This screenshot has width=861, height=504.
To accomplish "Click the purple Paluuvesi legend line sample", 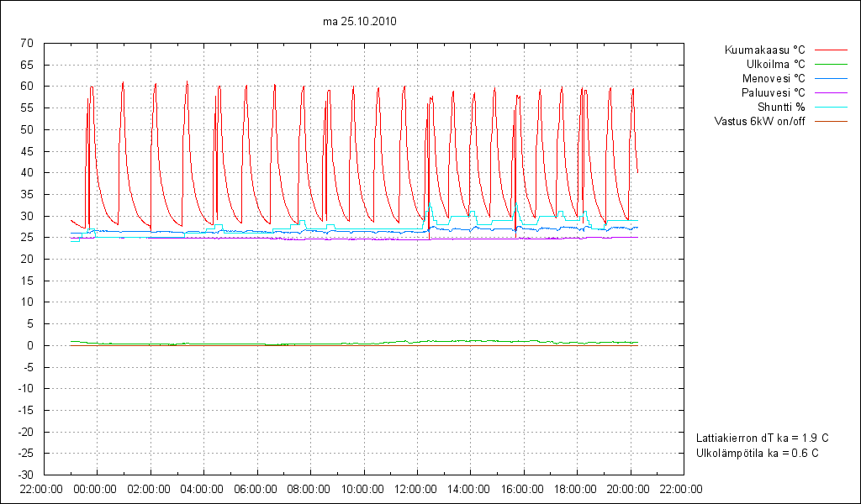I will click(830, 93).
